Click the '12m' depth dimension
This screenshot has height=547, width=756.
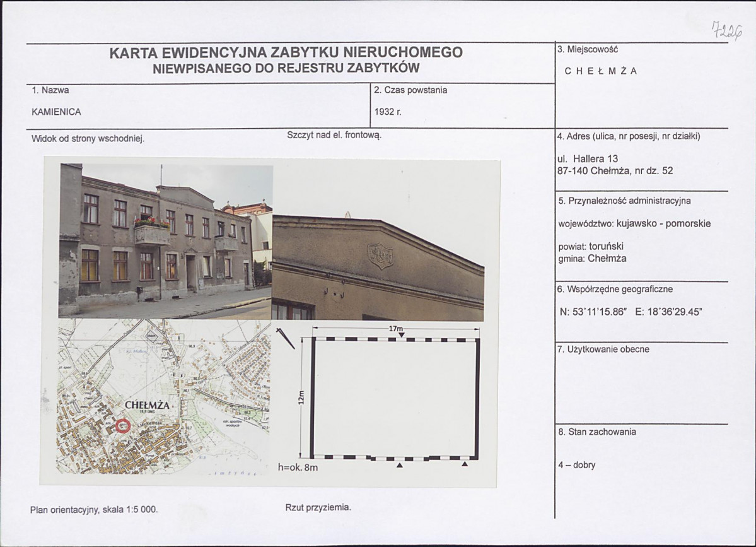(301, 397)
